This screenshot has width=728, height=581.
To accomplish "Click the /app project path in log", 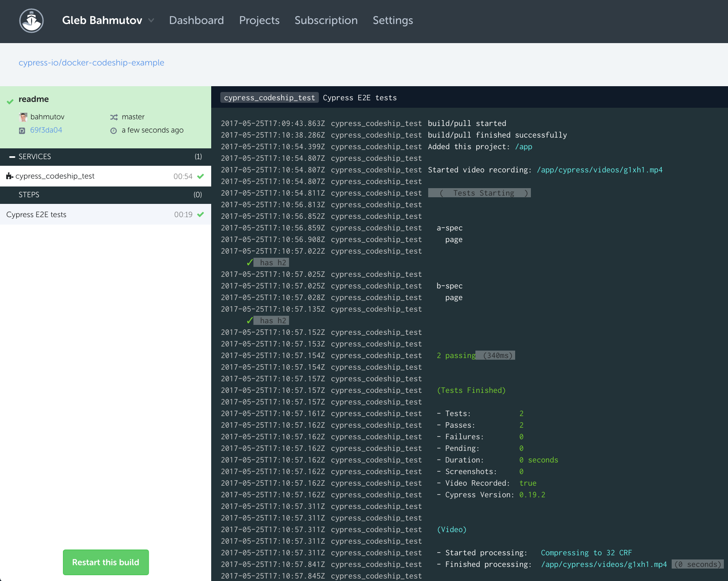I will click(x=523, y=147).
